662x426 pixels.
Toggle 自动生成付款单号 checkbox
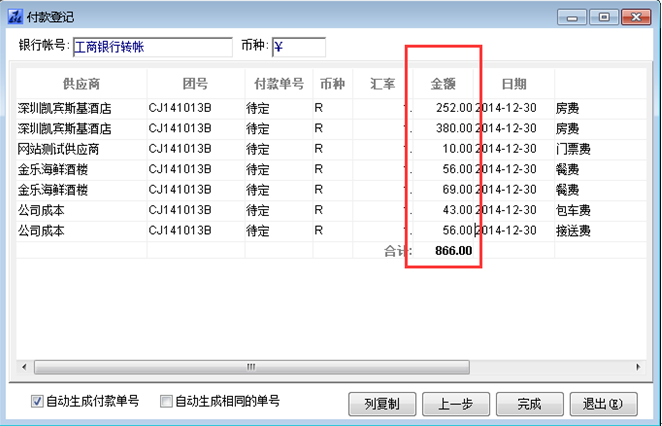tap(37, 401)
